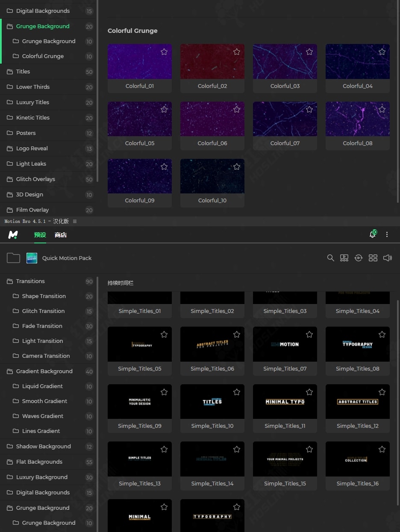This screenshot has height=532, width=400.
Task: Toggle the speaker sound icon
Action: (388, 258)
